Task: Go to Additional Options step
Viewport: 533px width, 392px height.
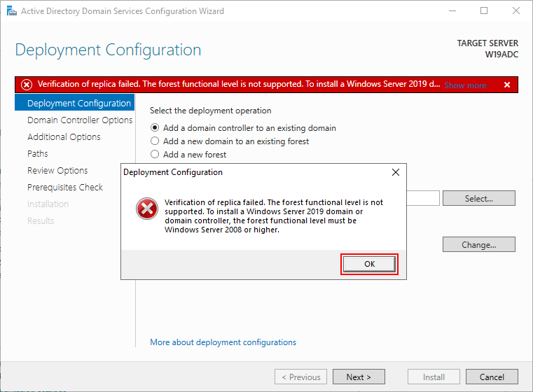Action: tap(64, 136)
